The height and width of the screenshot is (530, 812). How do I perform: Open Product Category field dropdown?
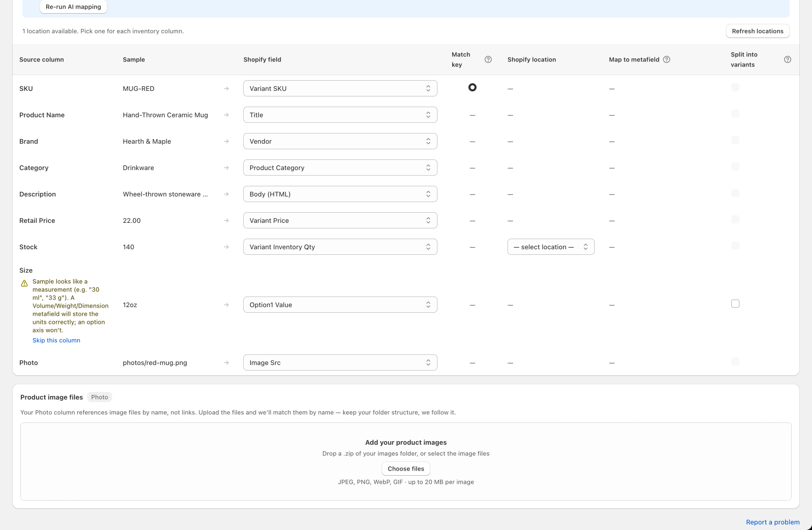[340, 168]
